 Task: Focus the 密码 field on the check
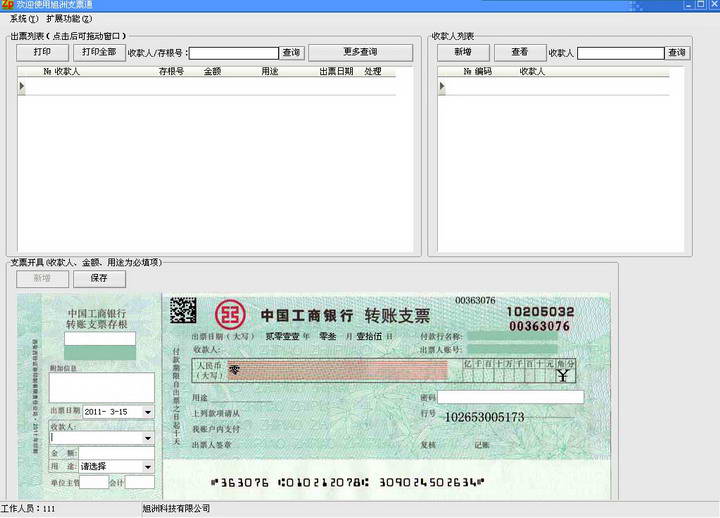(511, 398)
